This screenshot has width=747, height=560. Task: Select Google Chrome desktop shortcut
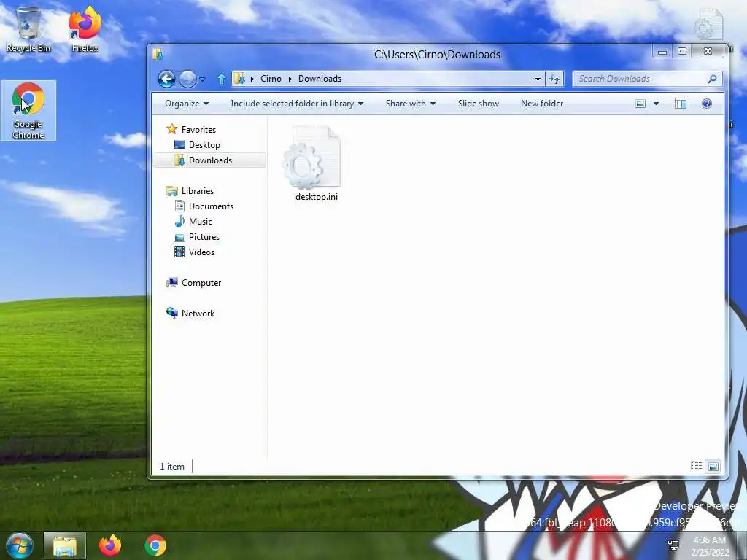(28, 111)
